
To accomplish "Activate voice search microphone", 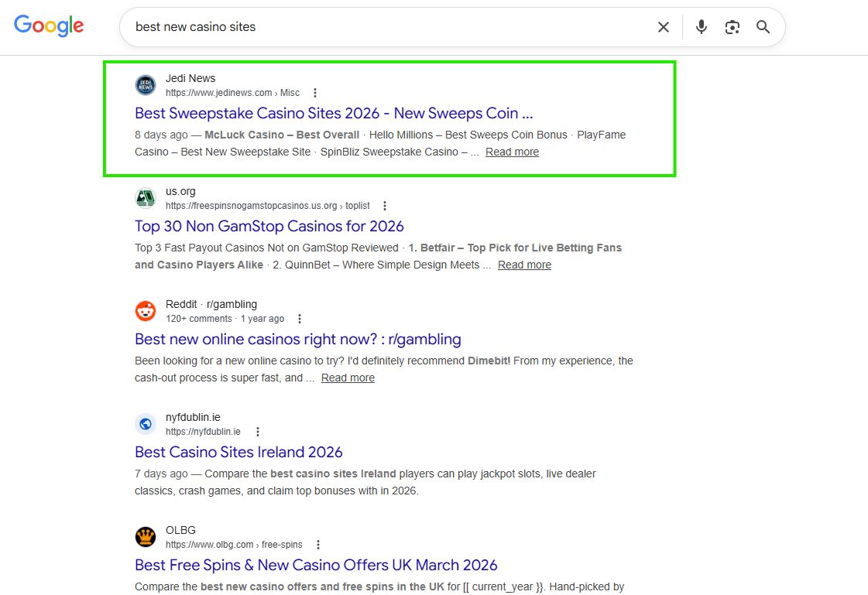I will pyautogui.click(x=701, y=26).
